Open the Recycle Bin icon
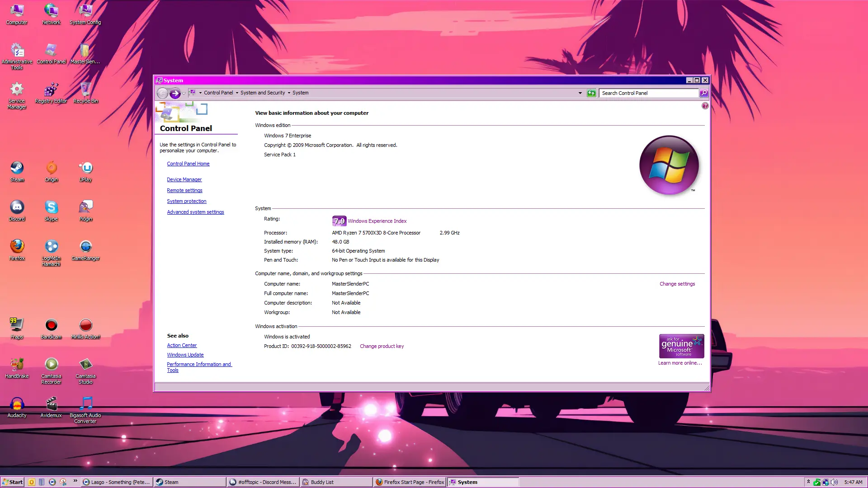 point(85,93)
